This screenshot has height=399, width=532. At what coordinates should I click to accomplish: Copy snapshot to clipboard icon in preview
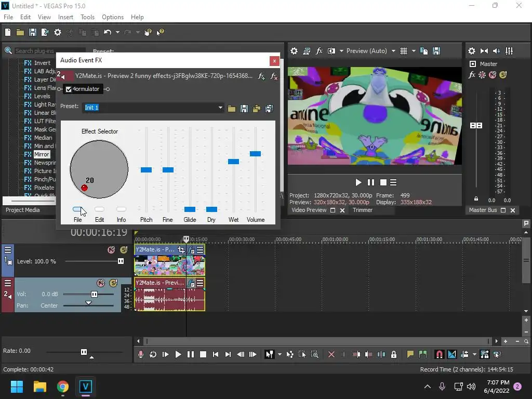[x=424, y=51]
